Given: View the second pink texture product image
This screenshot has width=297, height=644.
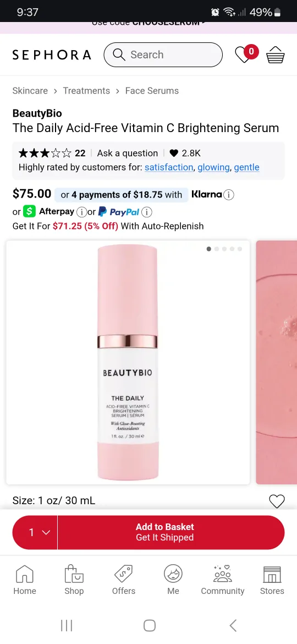Looking at the screenshot, I should click(x=277, y=362).
